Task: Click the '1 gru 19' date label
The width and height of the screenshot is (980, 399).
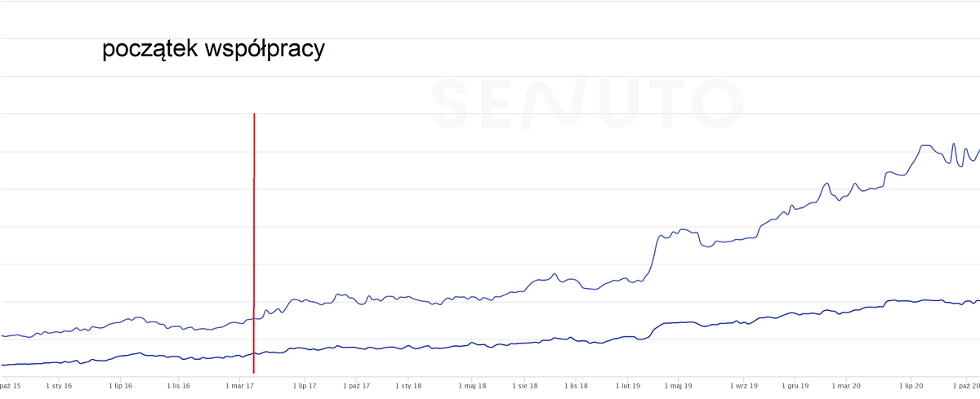Action: point(795,386)
